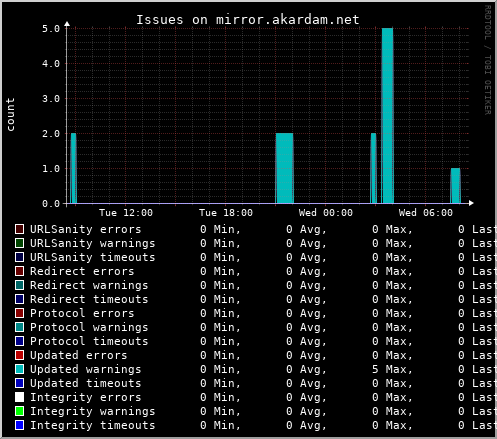
Task: Select the 'URLSanity errors' legend label
Action: (x=86, y=229)
